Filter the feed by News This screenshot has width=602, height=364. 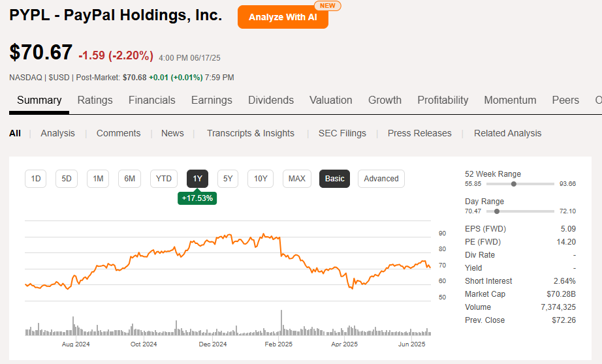point(172,133)
